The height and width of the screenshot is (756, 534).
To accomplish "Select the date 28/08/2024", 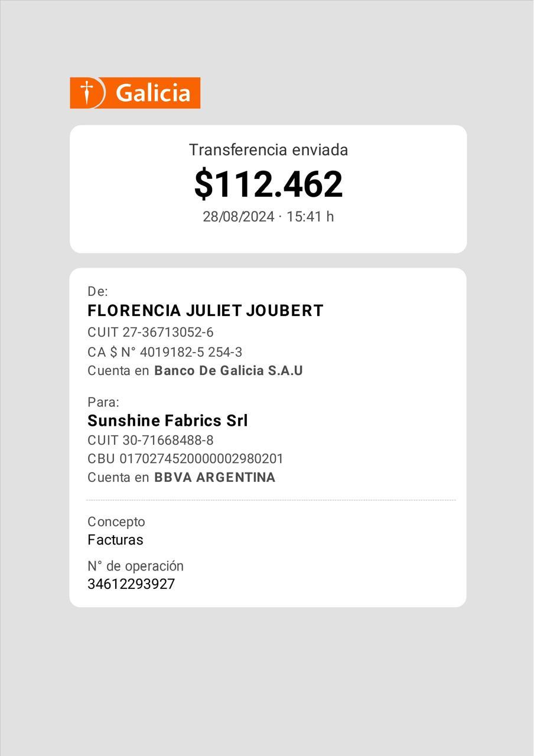I will (x=239, y=217).
